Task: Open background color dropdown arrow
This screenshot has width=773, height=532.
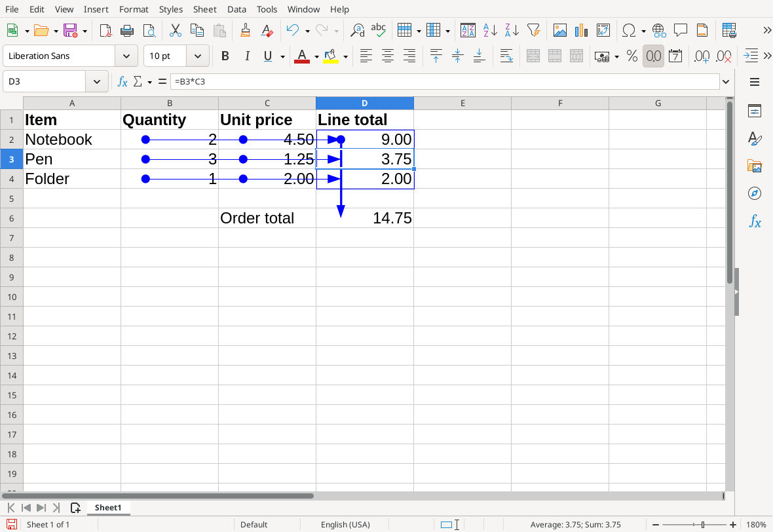Action: (x=345, y=57)
